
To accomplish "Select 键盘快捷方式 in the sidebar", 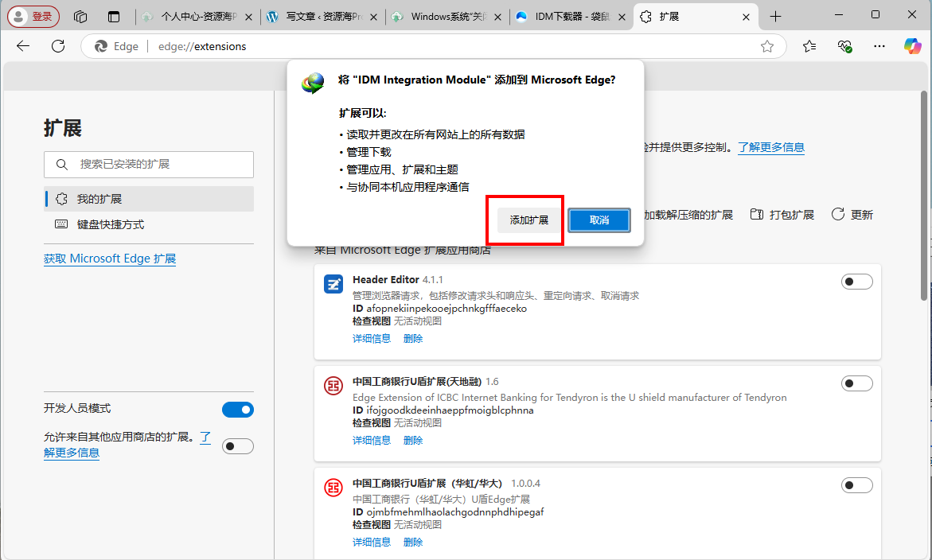I will 149,224.
